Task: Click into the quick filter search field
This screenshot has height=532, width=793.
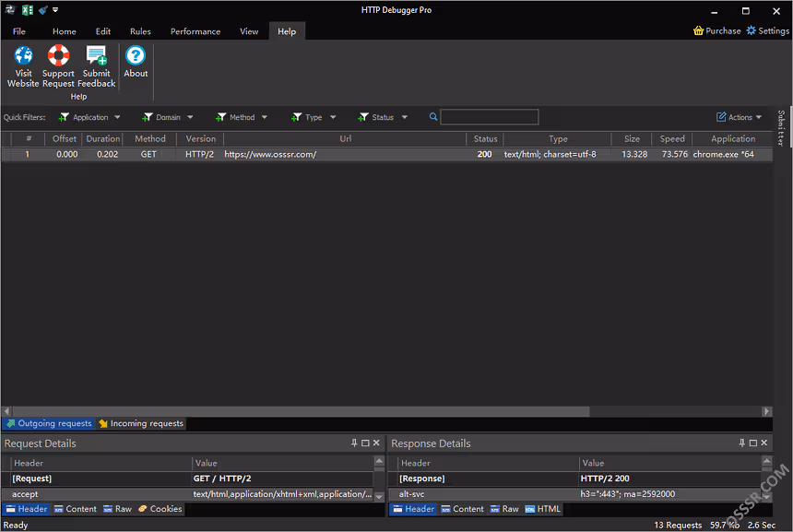Action: pos(489,117)
